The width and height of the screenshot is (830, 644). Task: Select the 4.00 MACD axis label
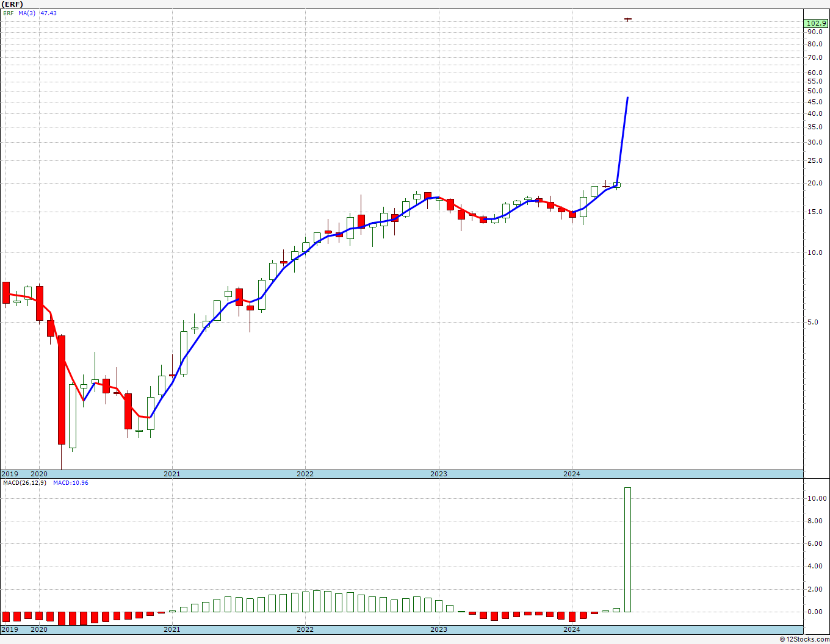pos(816,566)
